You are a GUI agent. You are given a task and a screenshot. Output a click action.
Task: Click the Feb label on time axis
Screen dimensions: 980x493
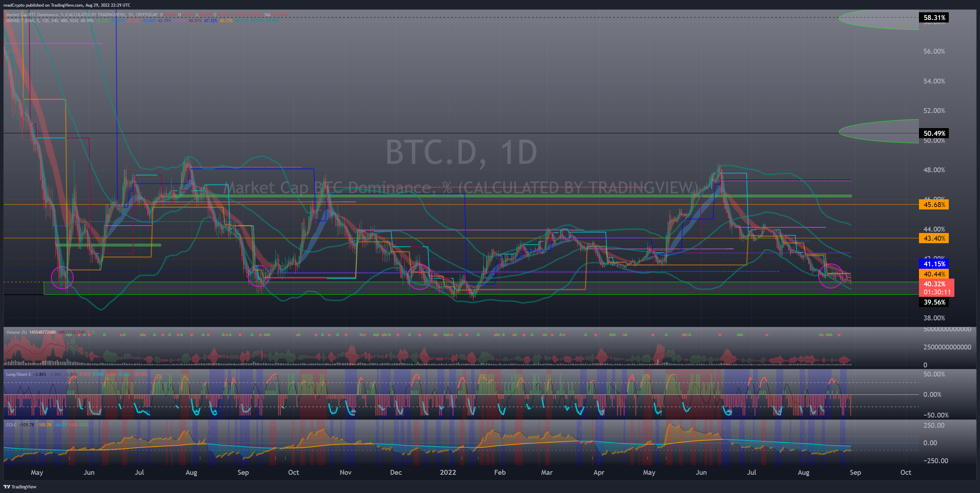pyautogui.click(x=499, y=472)
